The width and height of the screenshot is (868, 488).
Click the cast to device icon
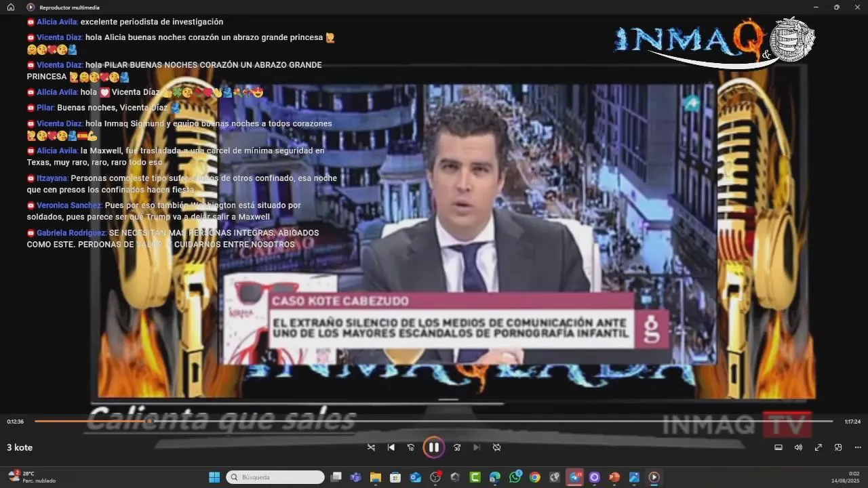pos(778,447)
